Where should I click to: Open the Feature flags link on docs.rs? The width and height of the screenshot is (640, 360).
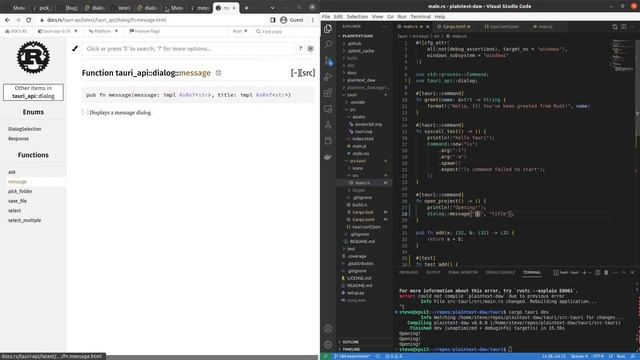click(144, 31)
